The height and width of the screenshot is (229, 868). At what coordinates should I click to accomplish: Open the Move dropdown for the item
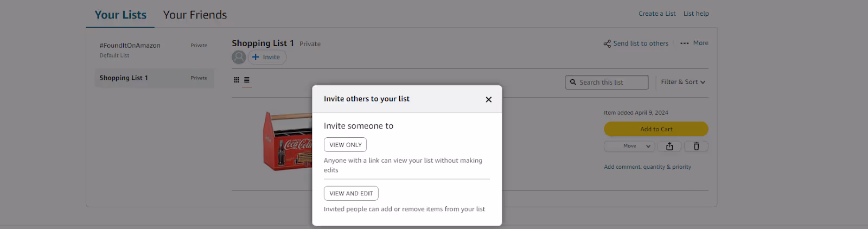(629, 146)
